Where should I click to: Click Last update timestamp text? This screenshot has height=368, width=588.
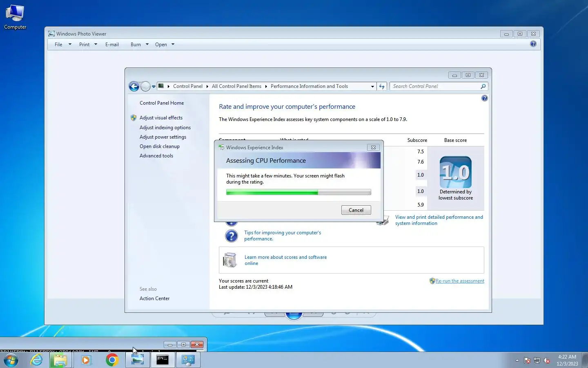click(256, 287)
